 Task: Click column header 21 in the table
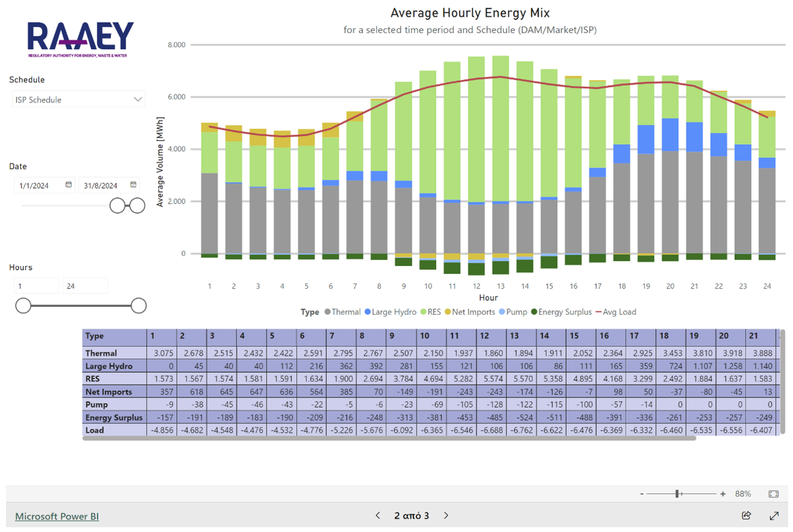pyautogui.click(x=760, y=336)
